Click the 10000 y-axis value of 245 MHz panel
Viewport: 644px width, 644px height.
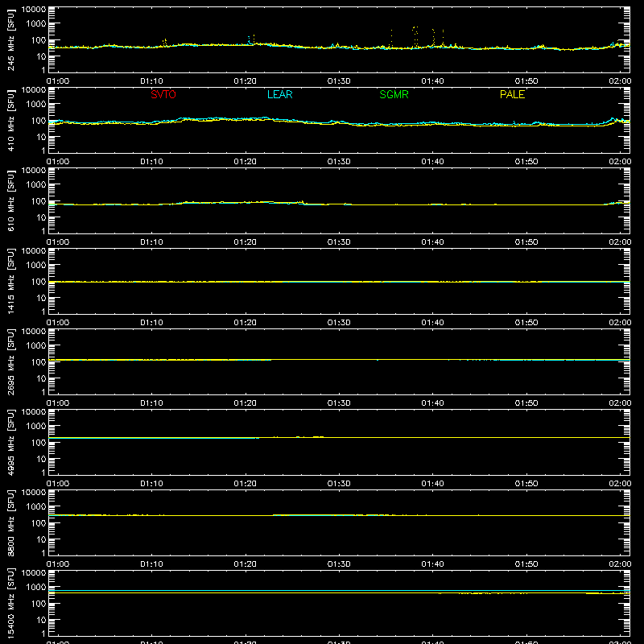point(34,10)
